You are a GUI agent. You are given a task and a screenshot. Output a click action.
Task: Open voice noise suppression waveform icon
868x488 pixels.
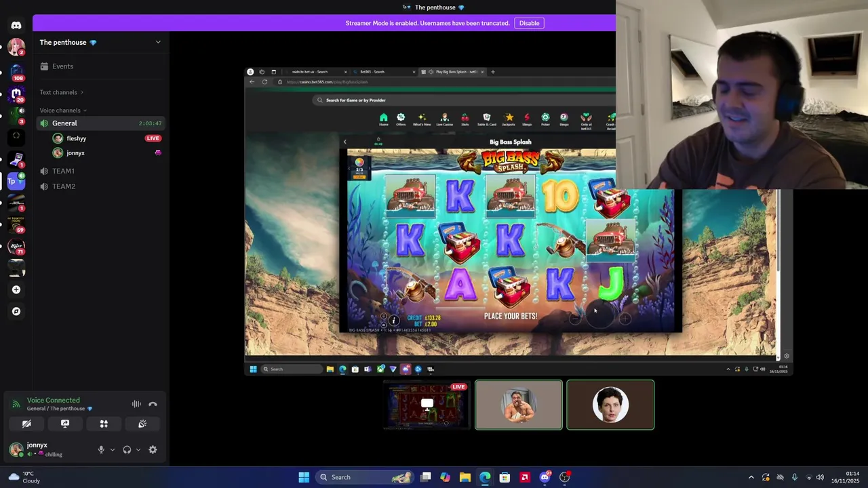pyautogui.click(x=136, y=404)
